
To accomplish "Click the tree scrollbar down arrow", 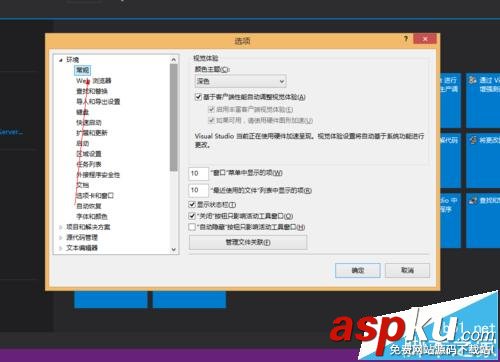I will (174, 249).
